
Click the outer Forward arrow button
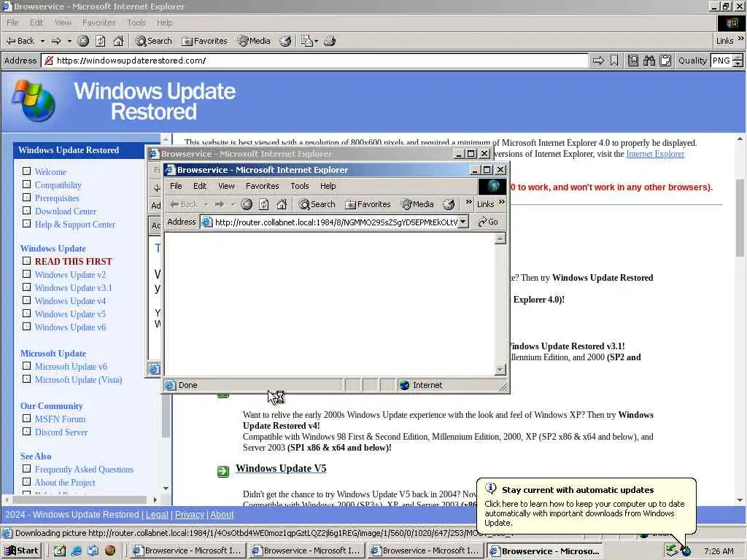tap(56, 41)
